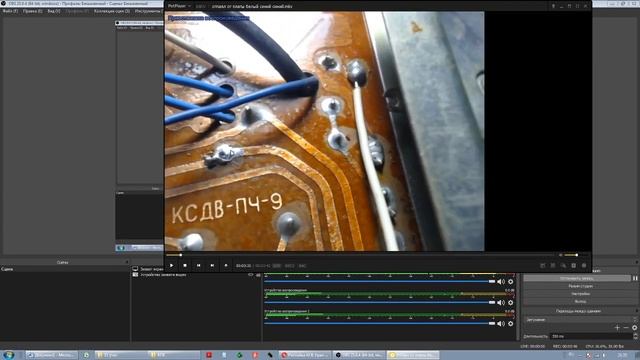Click the 'Сцены' panel header in OBS
The width and height of the screenshot is (640, 360).
coord(64,262)
